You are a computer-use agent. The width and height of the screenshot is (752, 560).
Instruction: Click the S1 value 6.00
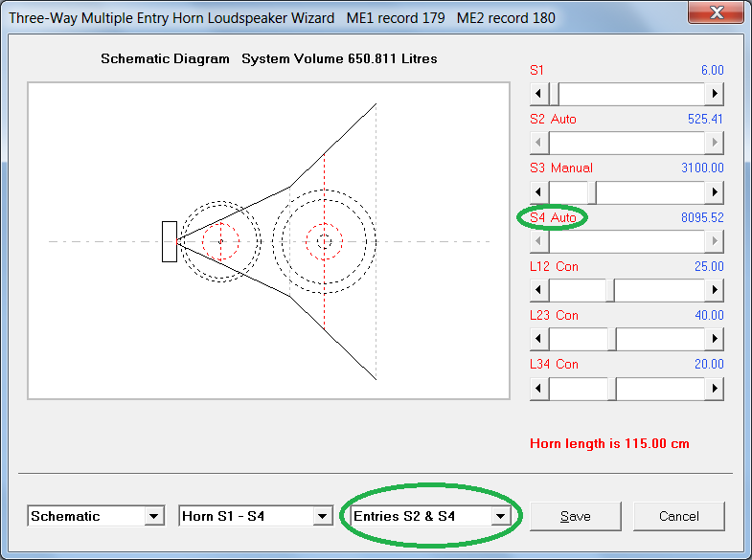pyautogui.click(x=712, y=71)
